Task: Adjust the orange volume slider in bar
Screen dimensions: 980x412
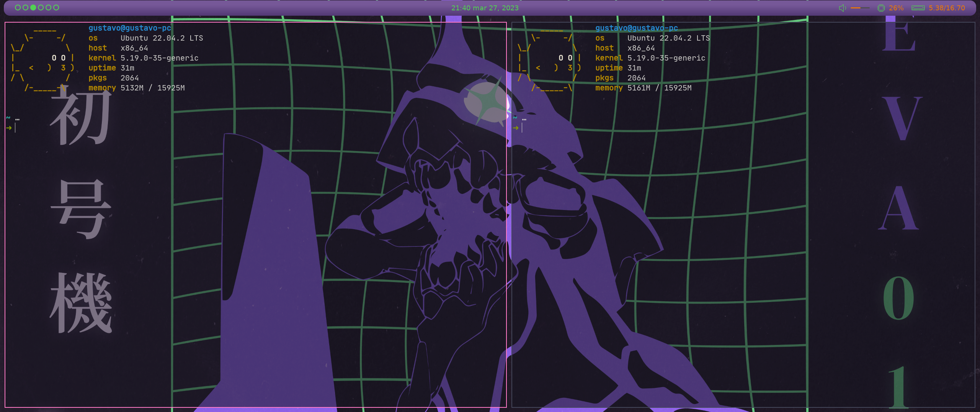Action: point(860,8)
